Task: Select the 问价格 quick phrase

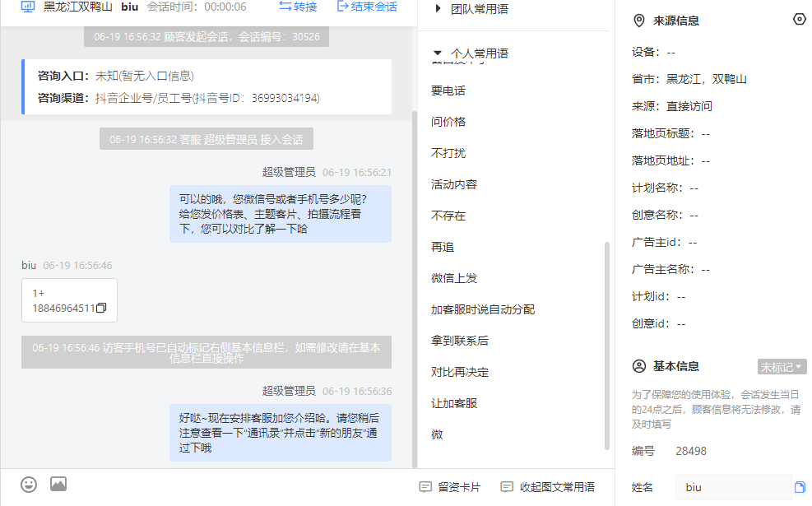Action: (448, 122)
